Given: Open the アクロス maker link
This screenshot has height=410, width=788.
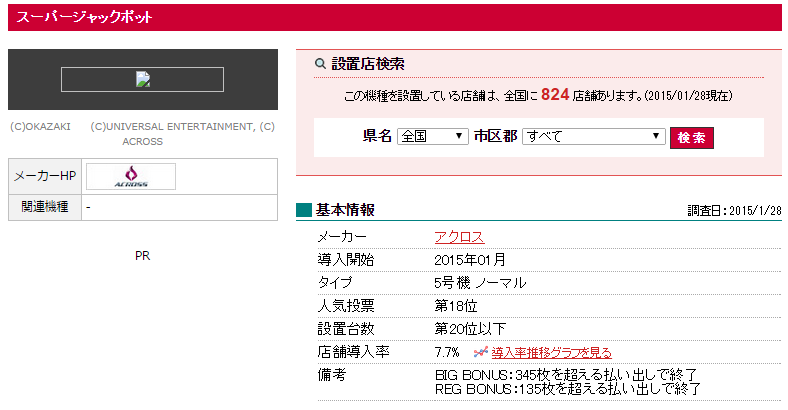Looking at the screenshot, I should coord(459,237).
